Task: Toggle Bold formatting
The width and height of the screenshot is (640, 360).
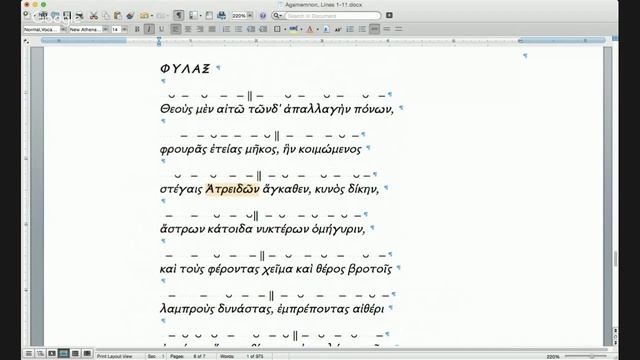Action: pos(137,29)
